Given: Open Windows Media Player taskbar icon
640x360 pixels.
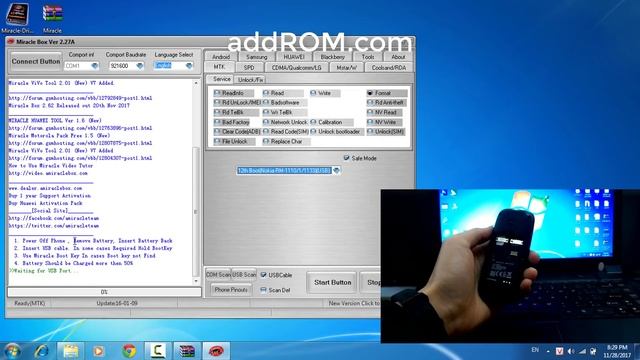Looking at the screenshot, I should 98,351.
